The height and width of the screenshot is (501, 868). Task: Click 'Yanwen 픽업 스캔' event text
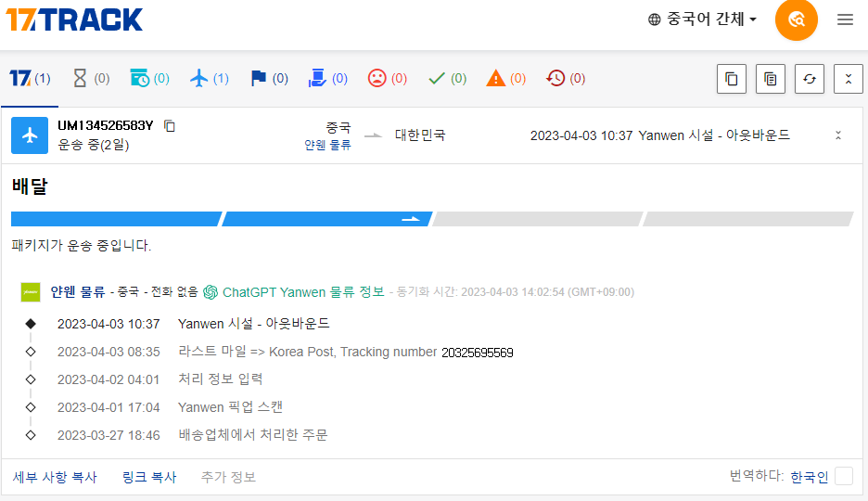pos(230,407)
